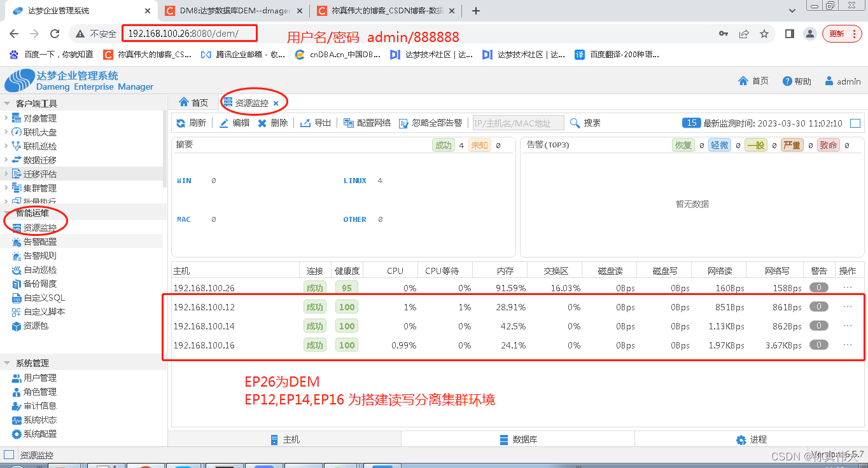Click the 帮助 help icon
This screenshot has width=868, height=468.
point(787,81)
